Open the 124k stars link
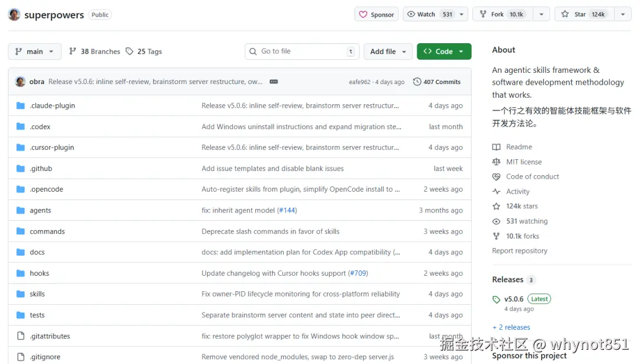This screenshot has width=640, height=364. point(522,206)
